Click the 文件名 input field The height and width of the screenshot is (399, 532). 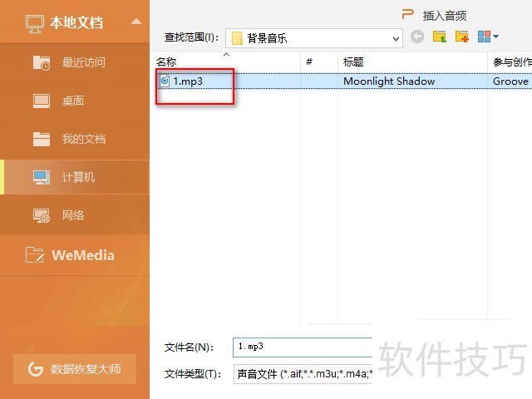click(x=303, y=347)
